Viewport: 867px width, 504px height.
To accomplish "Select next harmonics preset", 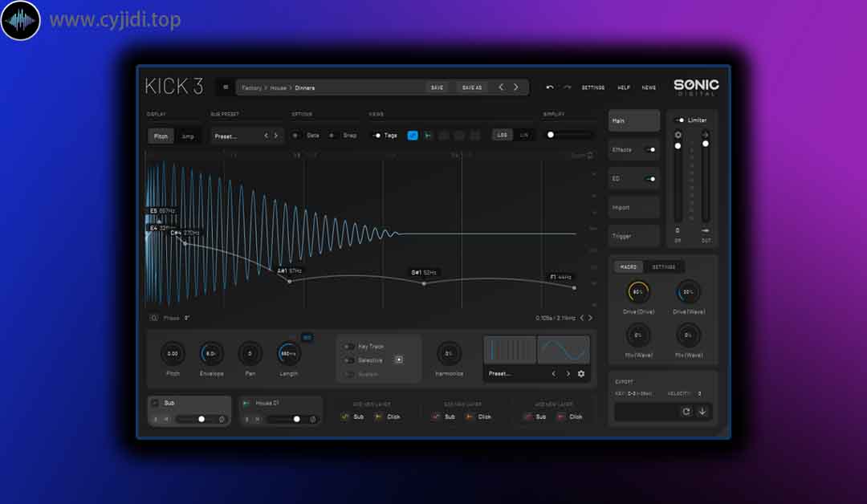I will point(568,373).
